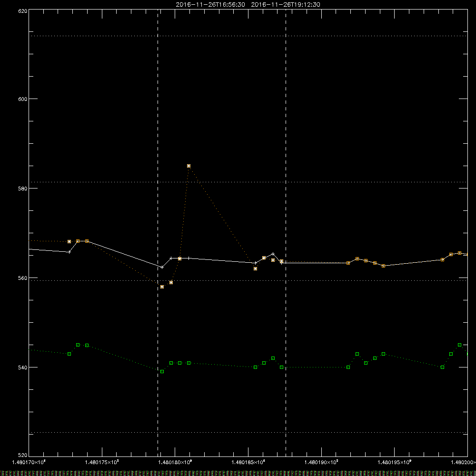Select the 620 y-axis label
The width and height of the screenshot is (476, 476).
(x=23, y=11)
